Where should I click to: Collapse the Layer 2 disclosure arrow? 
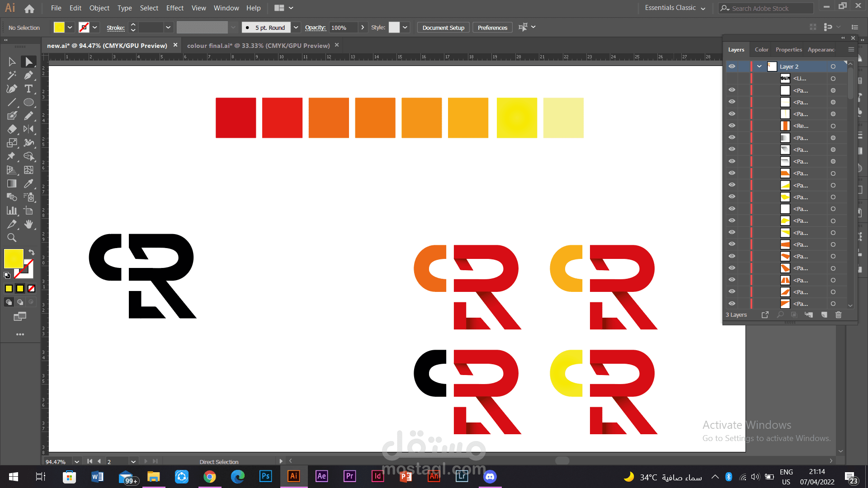tap(759, 66)
